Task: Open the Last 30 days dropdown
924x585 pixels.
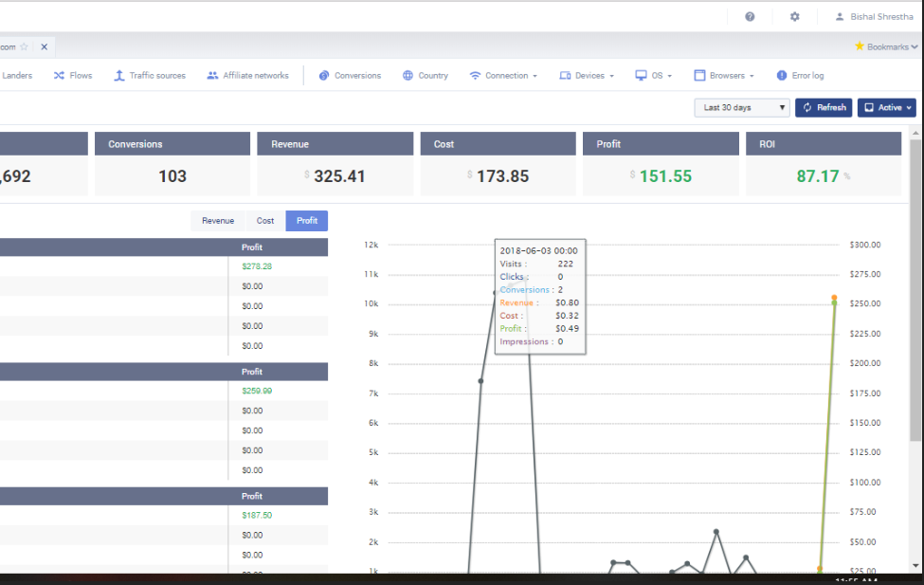Action: coord(742,108)
